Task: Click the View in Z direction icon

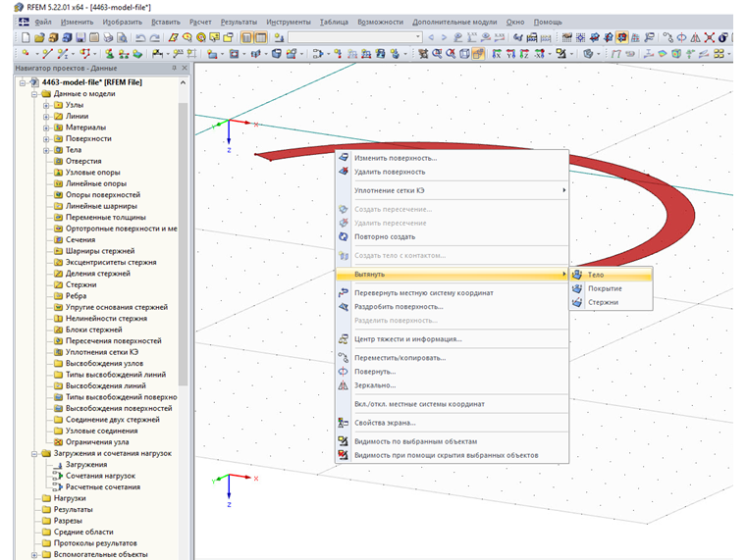Action: (x=524, y=54)
